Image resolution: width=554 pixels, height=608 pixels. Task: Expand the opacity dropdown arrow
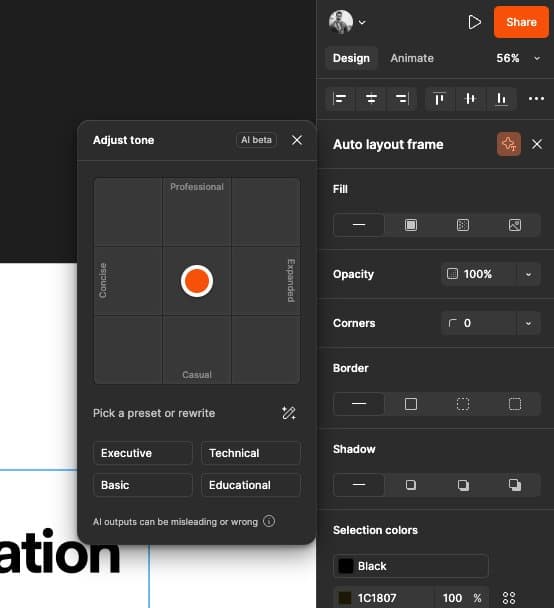click(x=528, y=275)
